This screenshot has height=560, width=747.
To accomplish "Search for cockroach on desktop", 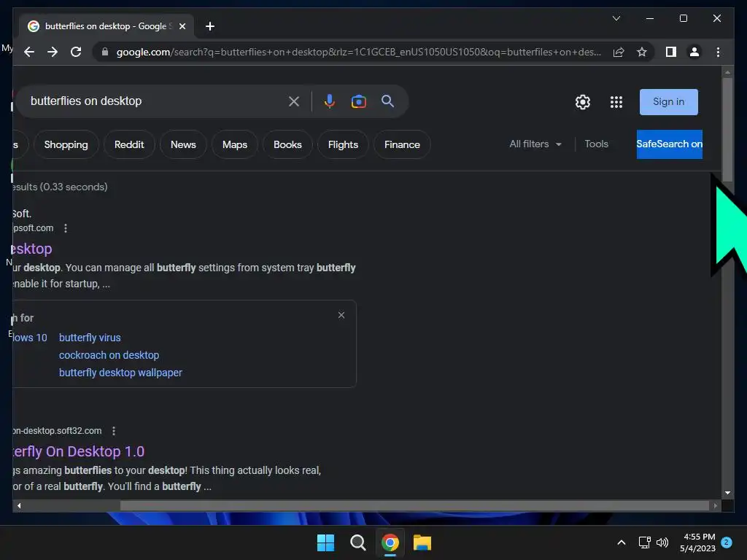I will coord(109,355).
